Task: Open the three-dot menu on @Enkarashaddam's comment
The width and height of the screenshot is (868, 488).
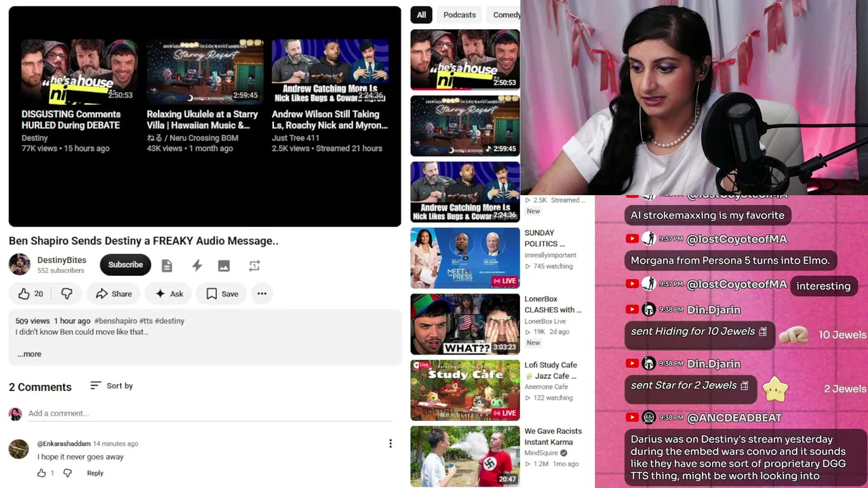Action: (x=390, y=443)
